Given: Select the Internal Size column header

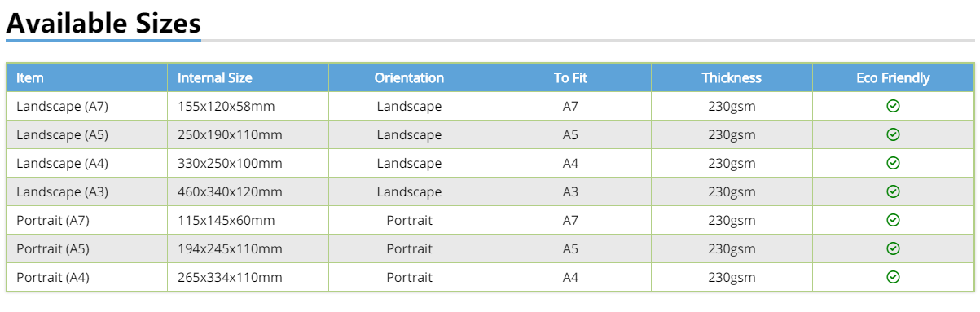Looking at the screenshot, I should (248, 77).
